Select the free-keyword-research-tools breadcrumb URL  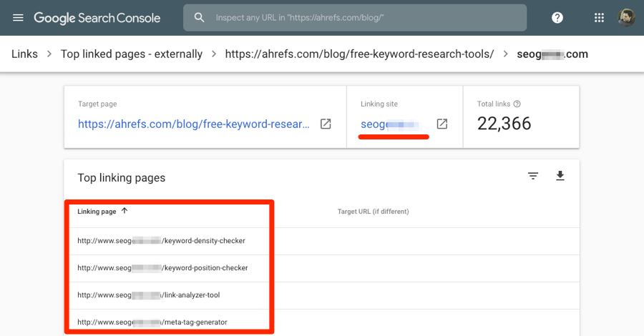359,54
